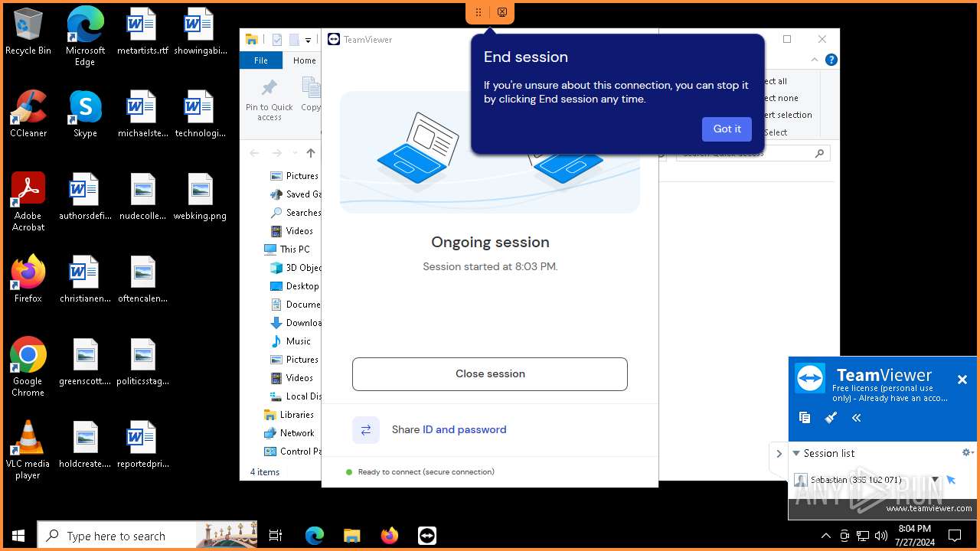Switch to Home tab in File Explorer

click(x=304, y=60)
